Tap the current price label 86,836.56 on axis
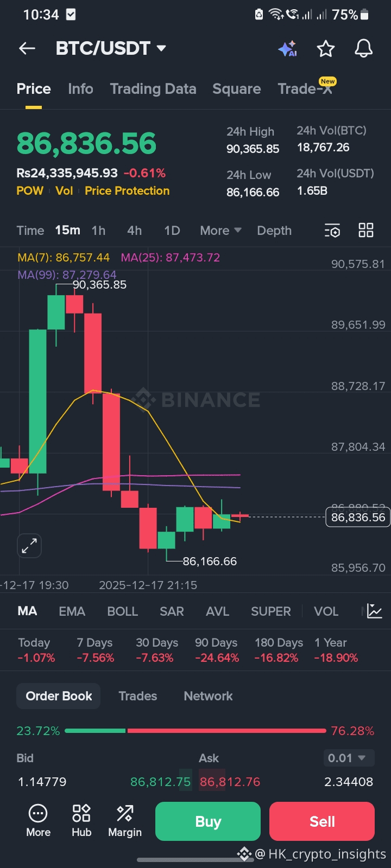 point(358,517)
